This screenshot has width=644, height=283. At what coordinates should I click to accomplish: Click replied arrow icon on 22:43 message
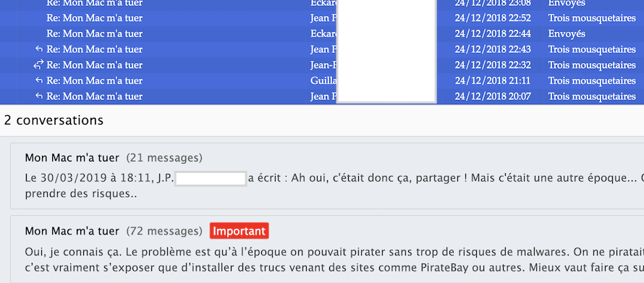click(39, 49)
